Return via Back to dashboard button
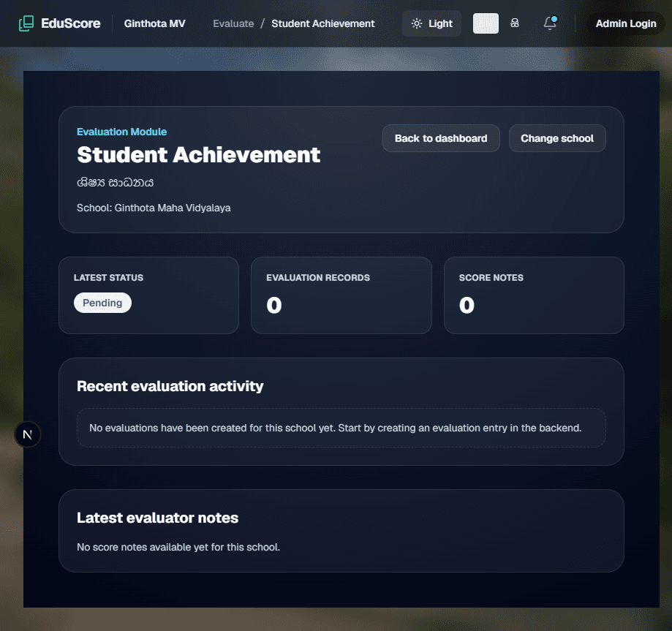The height and width of the screenshot is (631, 672). point(441,138)
